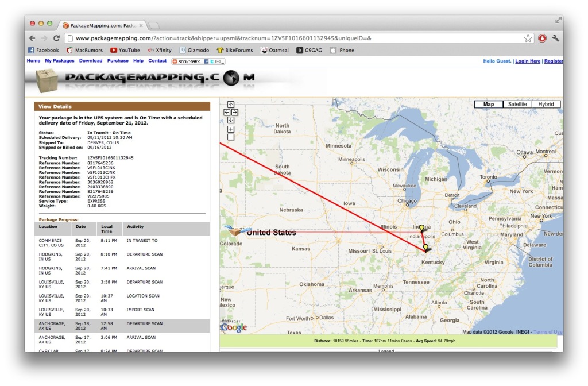Share via the Facebook icon in bookmark widget

[206, 61]
